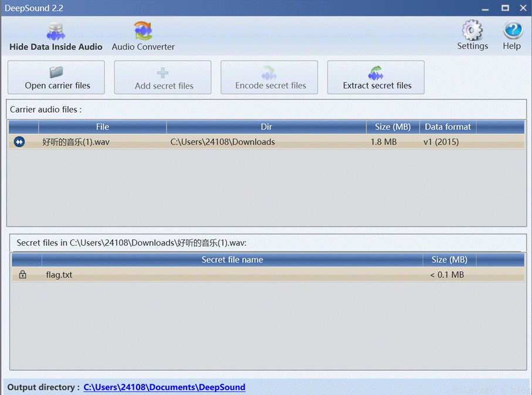
Task: Minimize the DeepSound window
Action: point(486,8)
